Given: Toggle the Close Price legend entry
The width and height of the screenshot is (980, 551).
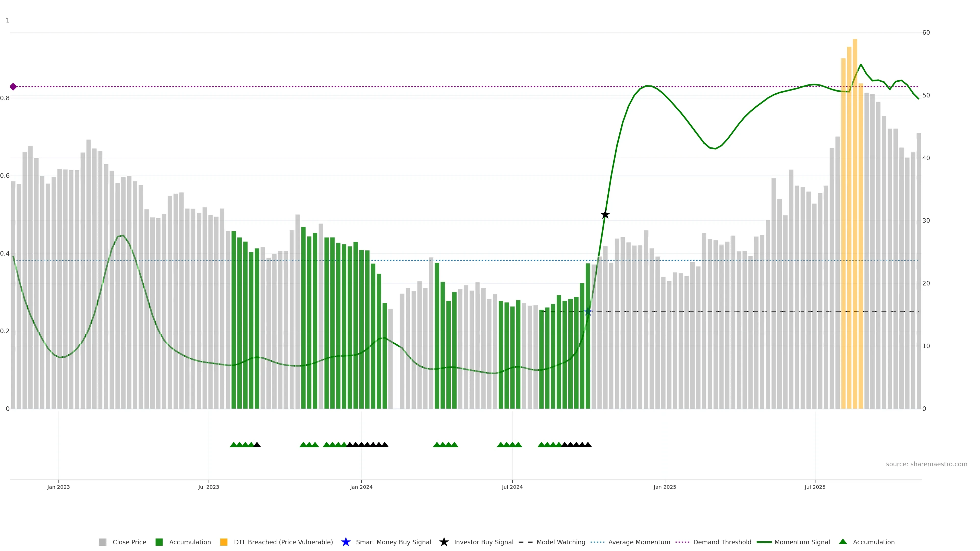Looking at the screenshot, I should pyautogui.click(x=129, y=542).
